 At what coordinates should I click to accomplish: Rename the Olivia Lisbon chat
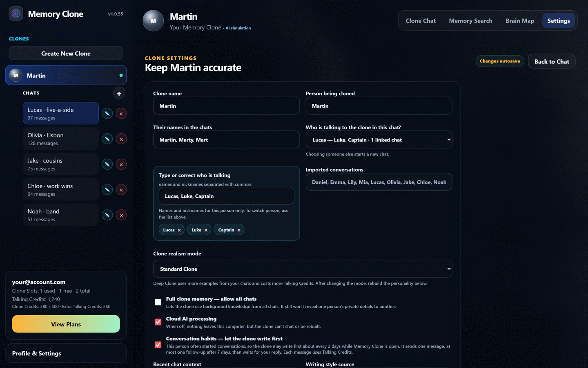pos(107,139)
